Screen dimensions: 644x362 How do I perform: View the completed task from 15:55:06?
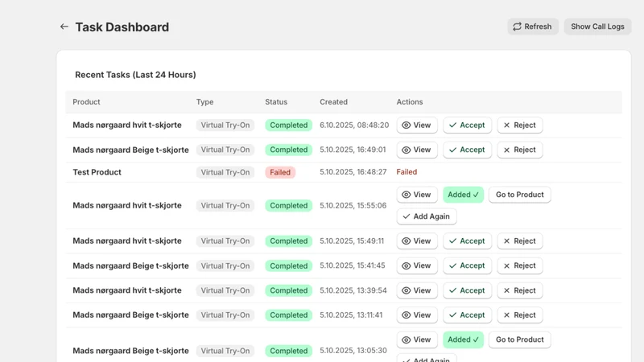416,195
